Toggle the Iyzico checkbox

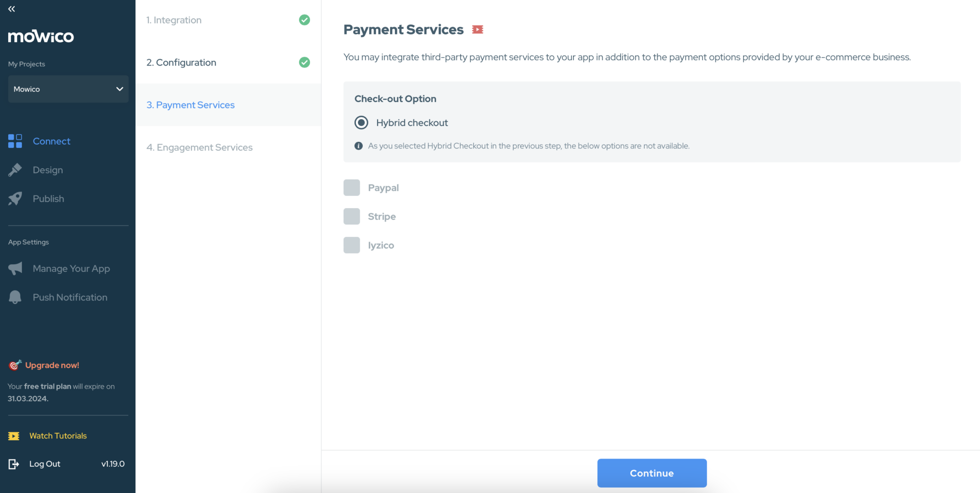pos(352,245)
